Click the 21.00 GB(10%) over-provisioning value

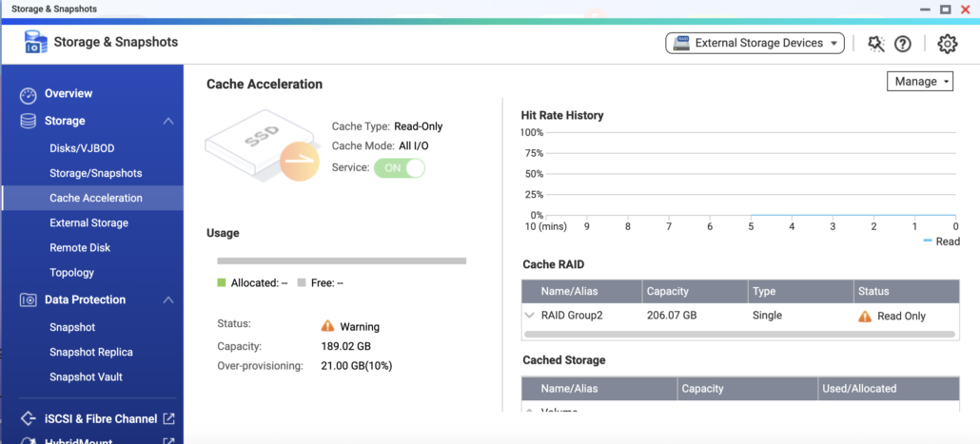click(x=357, y=366)
